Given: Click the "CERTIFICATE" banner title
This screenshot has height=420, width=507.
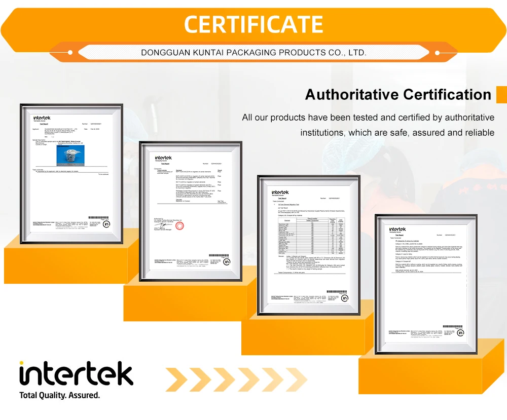Looking at the screenshot, I should pyautogui.click(x=253, y=24).
